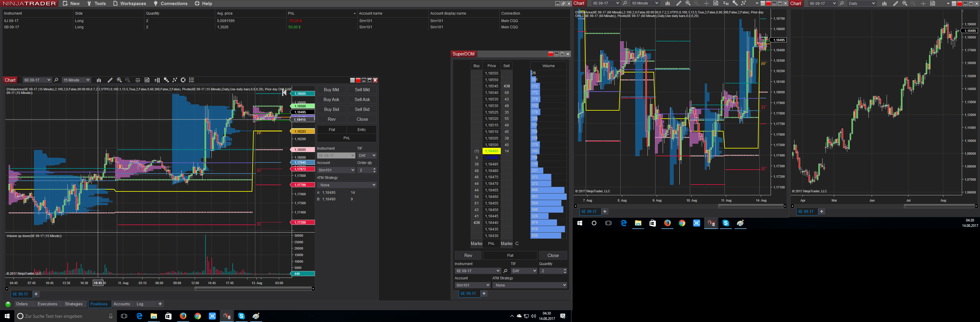This screenshot has width=980, height=322.
Task: Click Rev button in Chart Trader
Action: (x=331, y=119)
